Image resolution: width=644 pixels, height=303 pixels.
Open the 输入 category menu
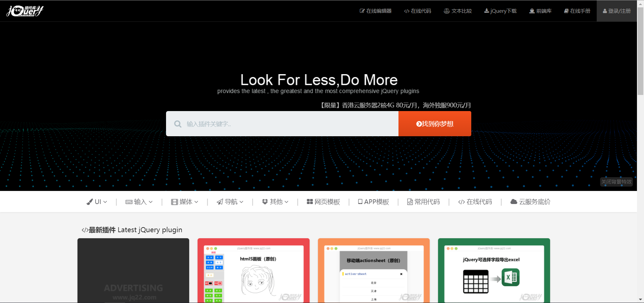click(139, 202)
